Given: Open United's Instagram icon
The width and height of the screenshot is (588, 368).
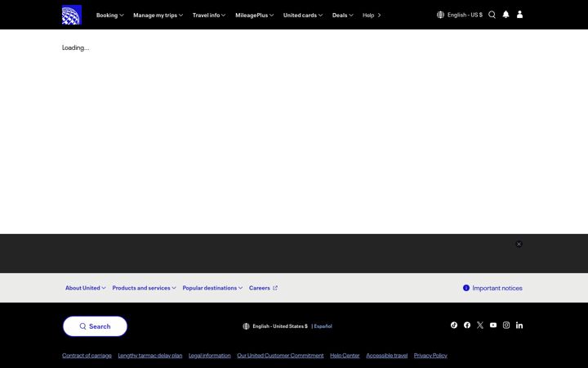Looking at the screenshot, I should [x=506, y=325].
